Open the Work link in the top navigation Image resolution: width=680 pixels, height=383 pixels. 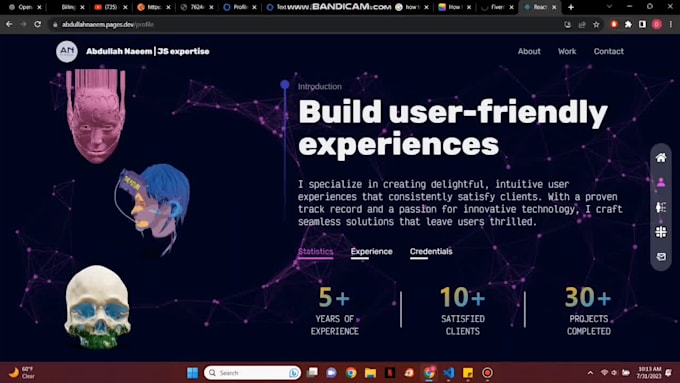pyautogui.click(x=567, y=51)
